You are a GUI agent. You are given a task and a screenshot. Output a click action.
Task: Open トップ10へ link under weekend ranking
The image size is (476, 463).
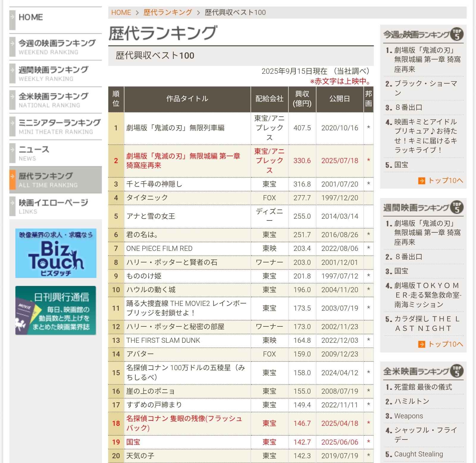pyautogui.click(x=445, y=181)
